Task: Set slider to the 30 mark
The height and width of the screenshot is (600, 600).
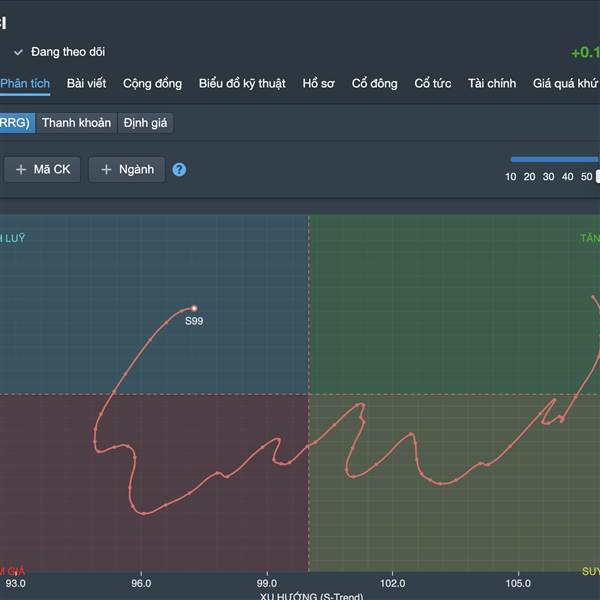Action: pyautogui.click(x=548, y=177)
